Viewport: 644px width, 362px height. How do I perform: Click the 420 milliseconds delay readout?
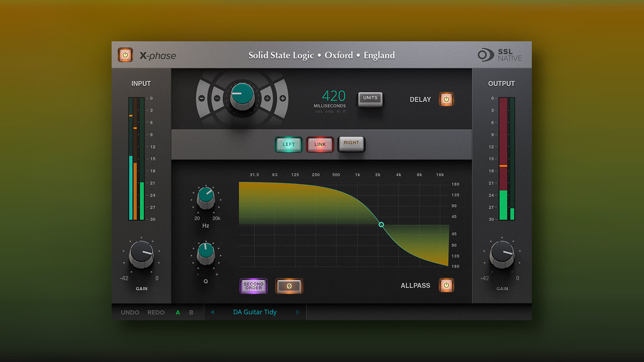click(x=334, y=97)
